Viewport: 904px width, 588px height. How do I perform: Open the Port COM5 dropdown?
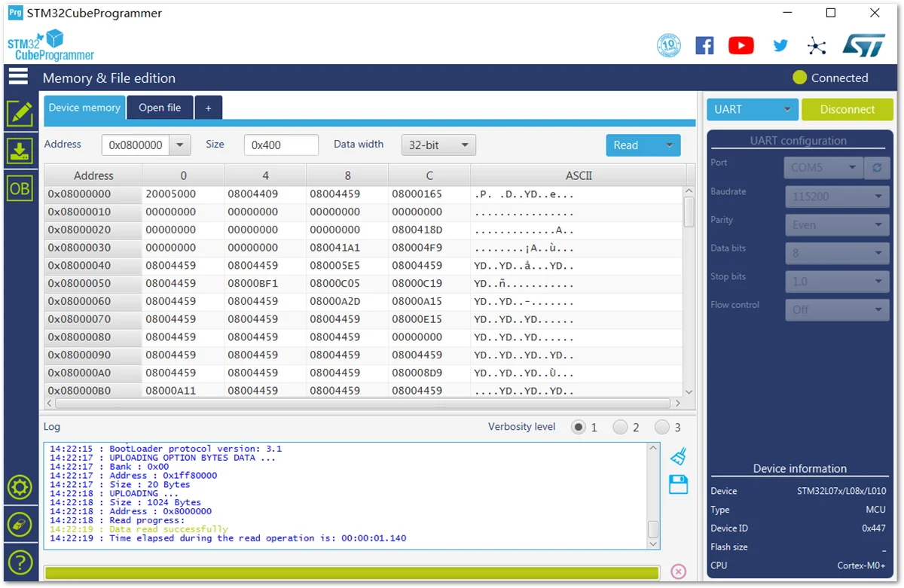(823, 167)
